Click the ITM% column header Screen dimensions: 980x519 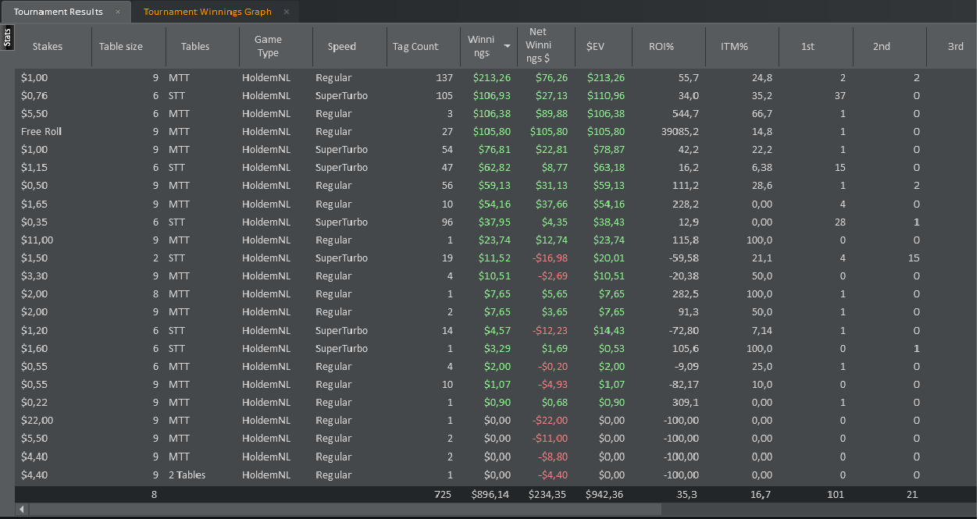pos(734,47)
